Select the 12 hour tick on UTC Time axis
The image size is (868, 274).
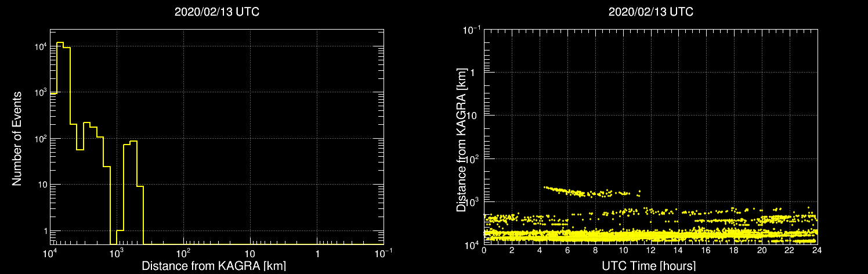pos(651,251)
